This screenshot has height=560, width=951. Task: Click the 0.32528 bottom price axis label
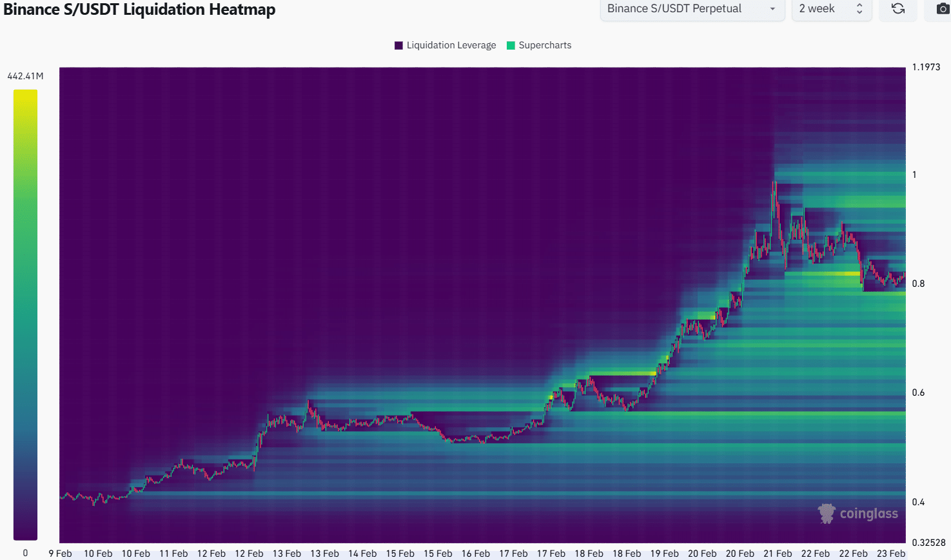[928, 543]
